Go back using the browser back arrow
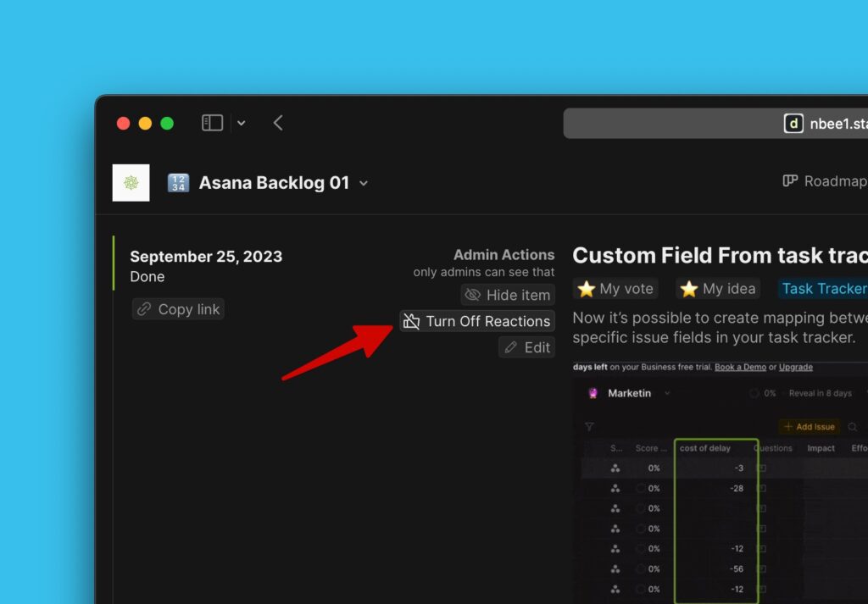868x604 pixels. (x=278, y=123)
